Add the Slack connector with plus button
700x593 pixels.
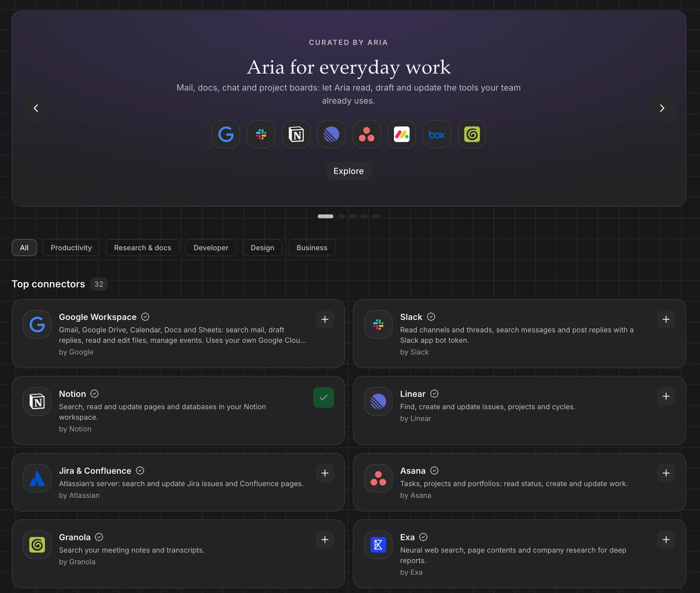click(666, 319)
